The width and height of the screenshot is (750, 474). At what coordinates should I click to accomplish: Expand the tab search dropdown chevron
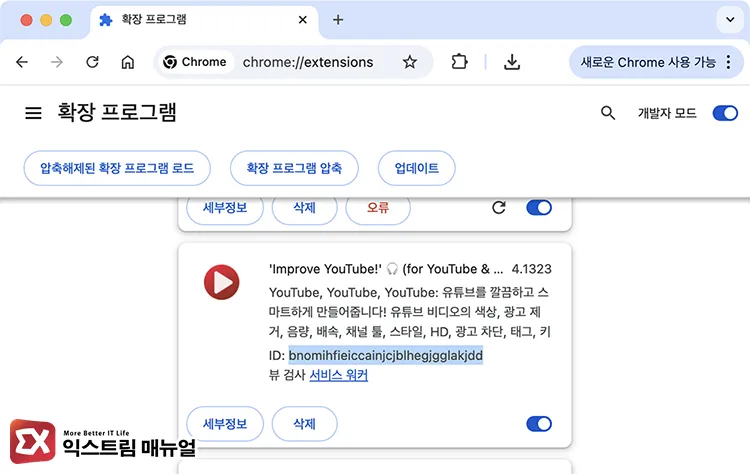coord(730,20)
